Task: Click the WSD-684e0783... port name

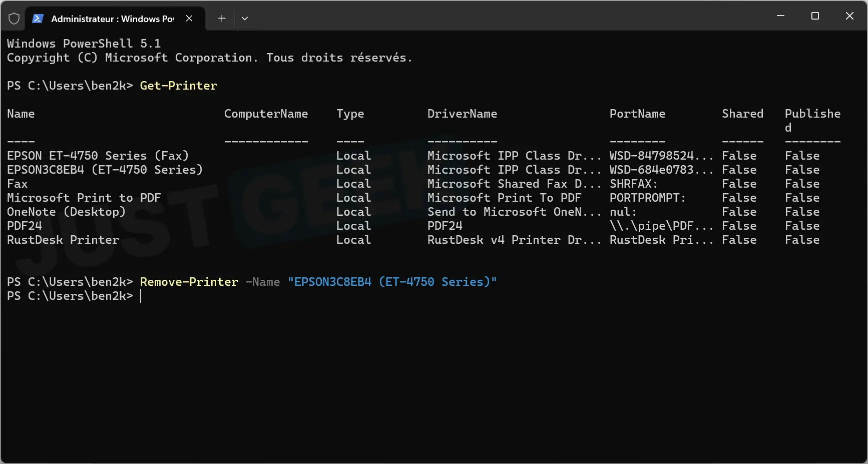Action: pyautogui.click(x=661, y=170)
